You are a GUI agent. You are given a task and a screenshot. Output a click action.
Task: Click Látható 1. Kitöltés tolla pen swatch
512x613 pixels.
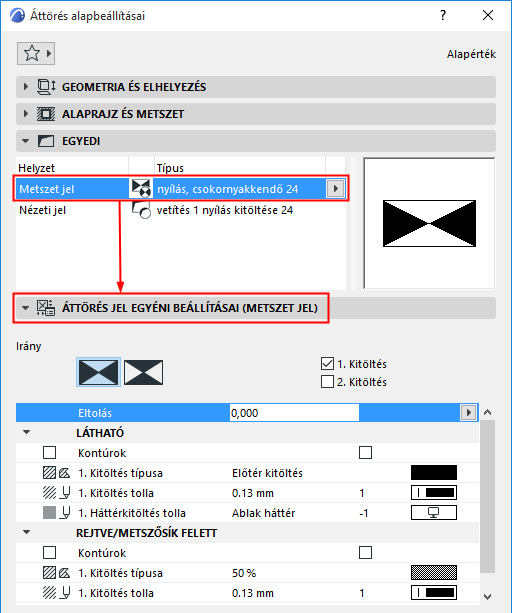click(433, 493)
